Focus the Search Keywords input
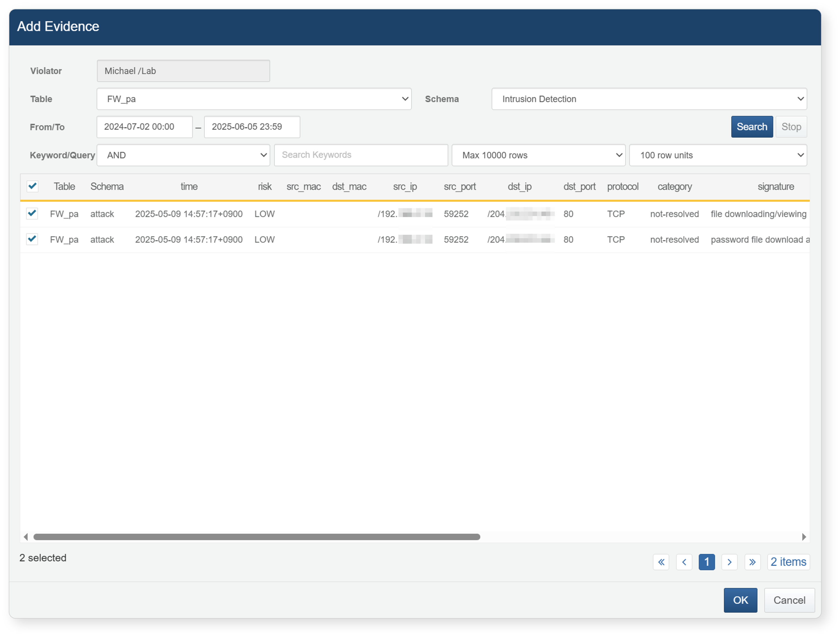This screenshot has height=637, width=840. (x=361, y=155)
